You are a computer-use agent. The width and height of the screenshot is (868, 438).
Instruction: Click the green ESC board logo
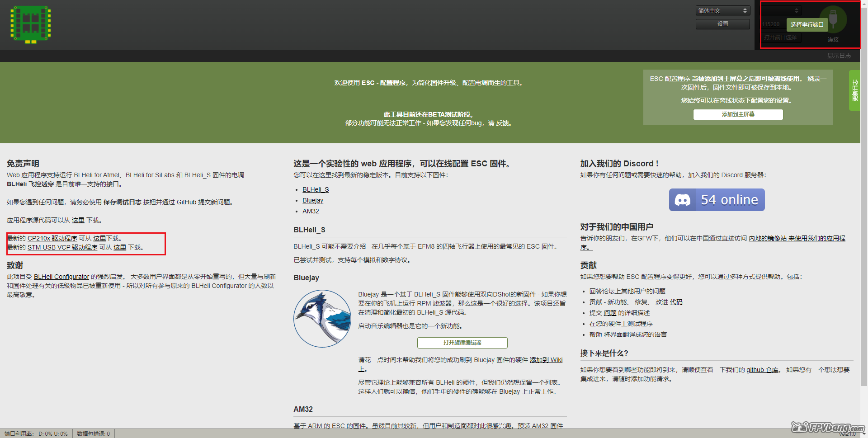pyautogui.click(x=31, y=24)
